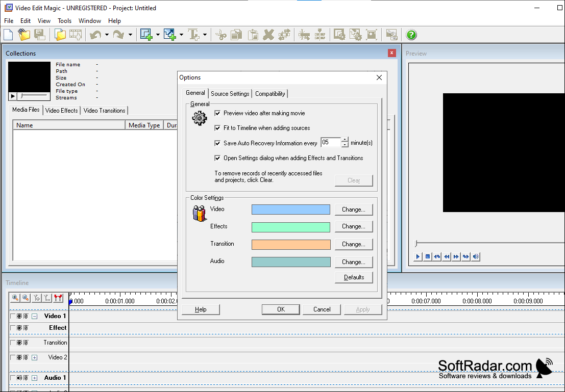Click OK in Options dialog

pyautogui.click(x=281, y=309)
